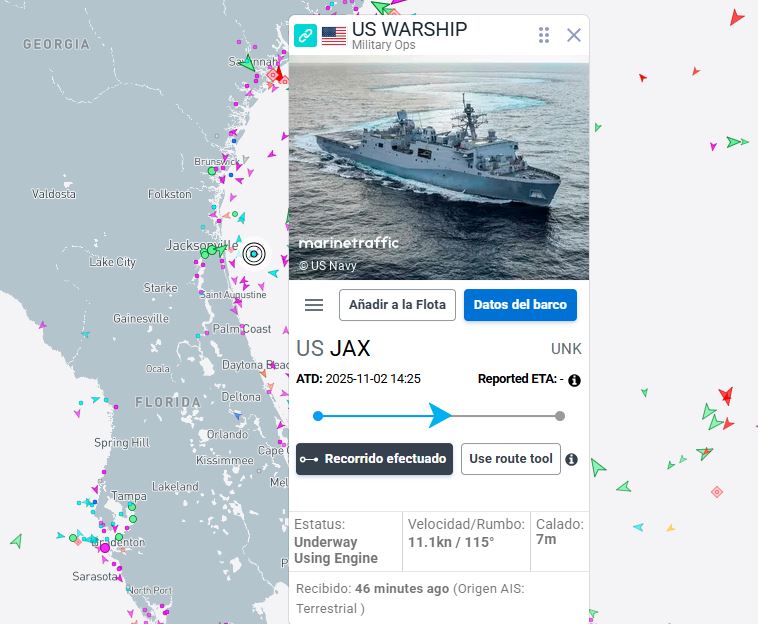Close the US WARSHIP info panel

(x=574, y=35)
